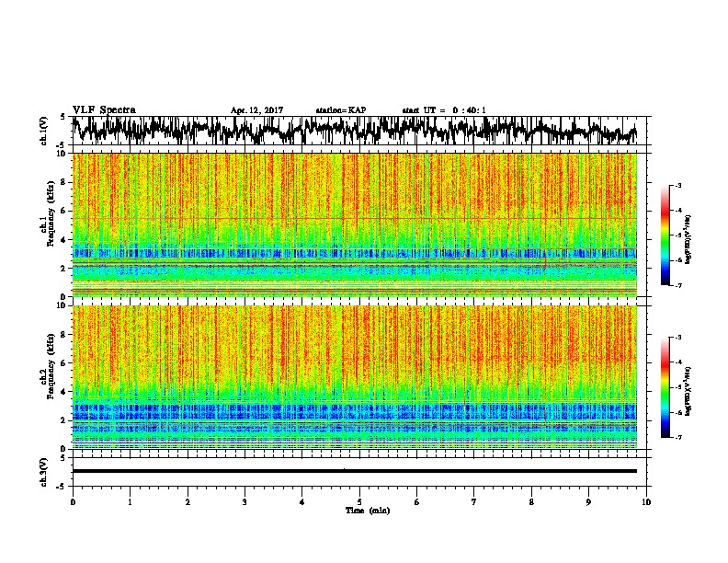Click the ch.2 spectrogram panel
Viewport: 728px width, 563px height.
tap(355, 377)
